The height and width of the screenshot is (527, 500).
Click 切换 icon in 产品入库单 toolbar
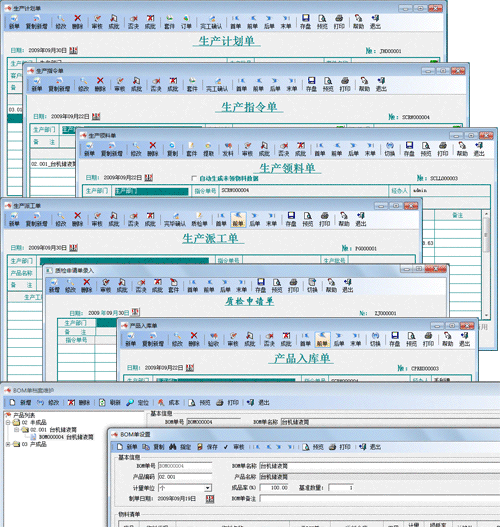pyautogui.click(x=375, y=339)
